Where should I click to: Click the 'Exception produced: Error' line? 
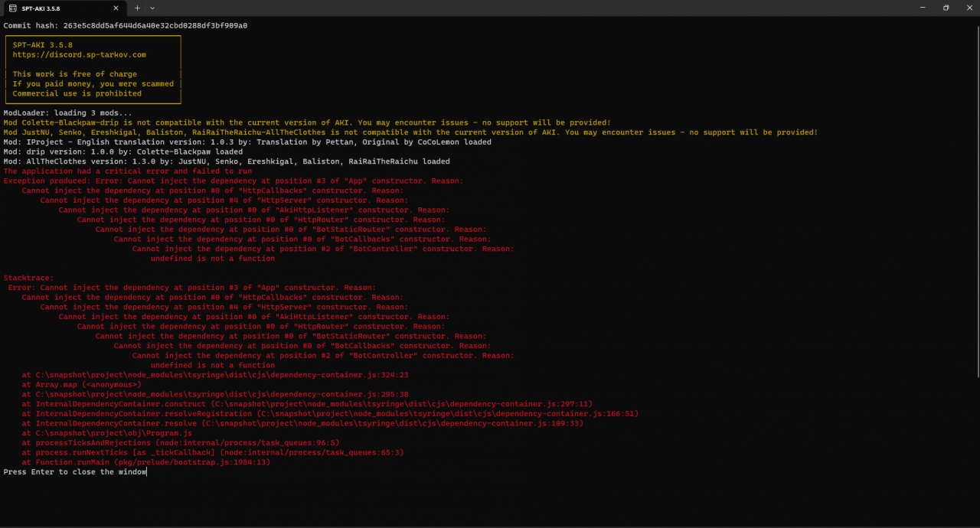(234, 181)
